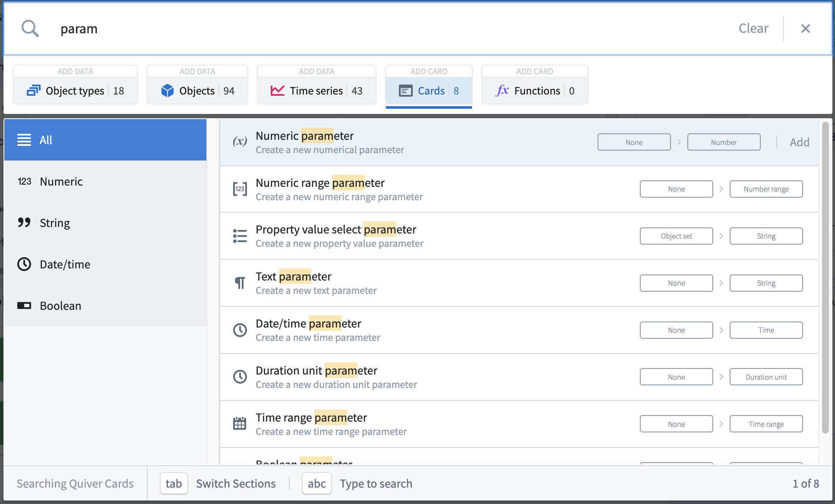
Task: Click the abc key hint button
Action: [316, 483]
